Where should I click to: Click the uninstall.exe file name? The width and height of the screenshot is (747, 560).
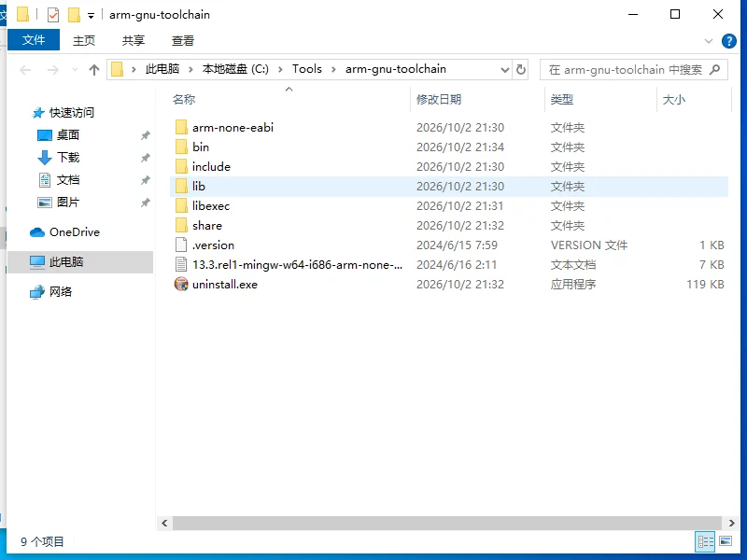[x=225, y=285]
